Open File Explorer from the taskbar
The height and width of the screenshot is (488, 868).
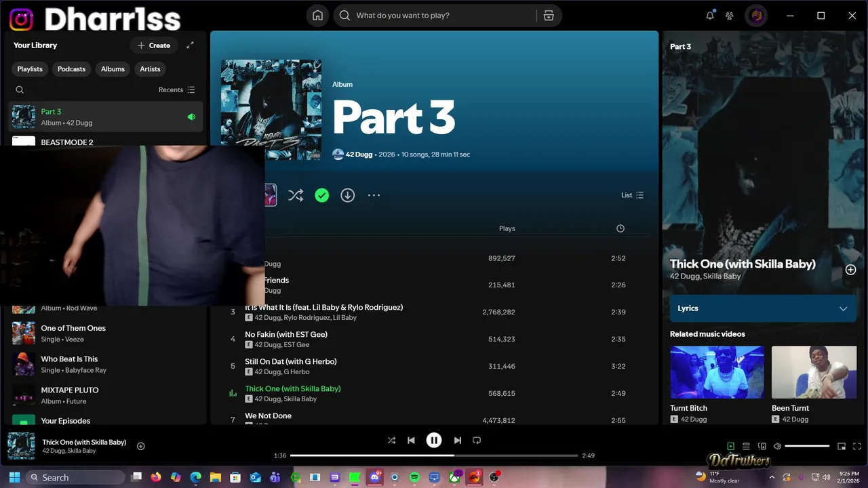[x=216, y=477]
